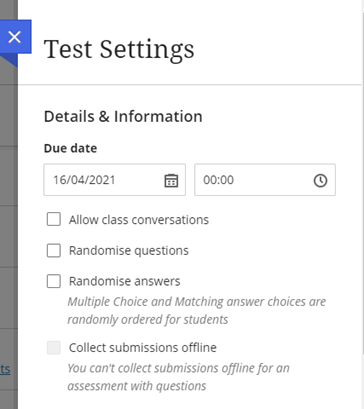
Task: Enable the Allow class conversations checkbox
Action: pyautogui.click(x=54, y=220)
